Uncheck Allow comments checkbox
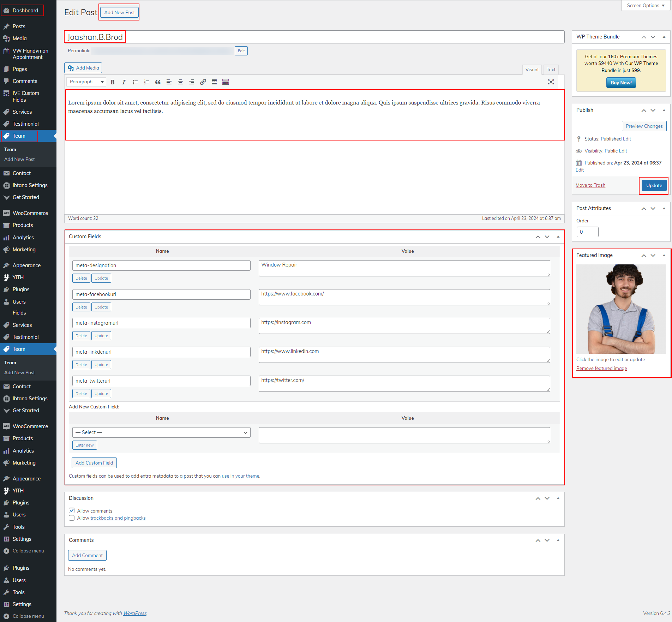The height and width of the screenshot is (622, 672). (72, 510)
